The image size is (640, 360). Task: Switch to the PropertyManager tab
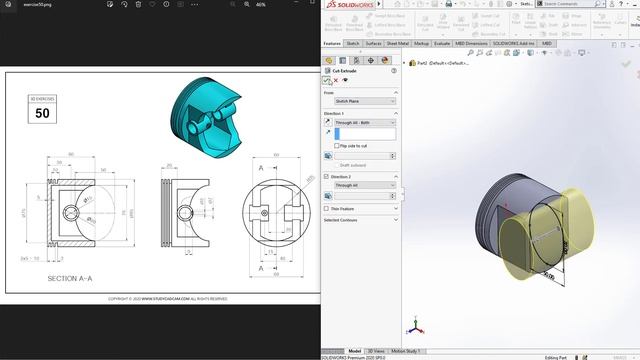(343, 60)
